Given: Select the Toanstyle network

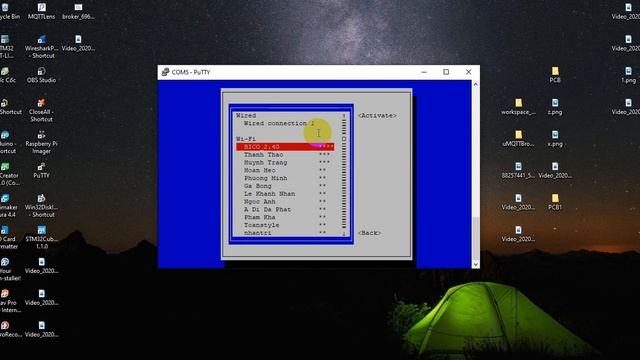Looking at the screenshot, I should click(x=285, y=225).
